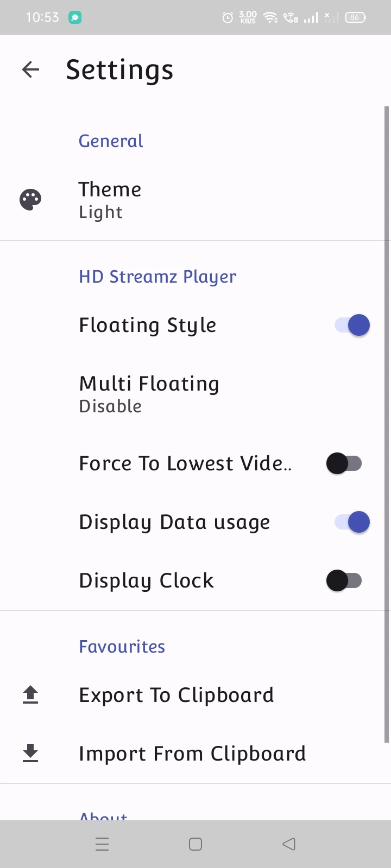Tap the alarm clock status bar icon
391x868 pixels.
point(228,17)
